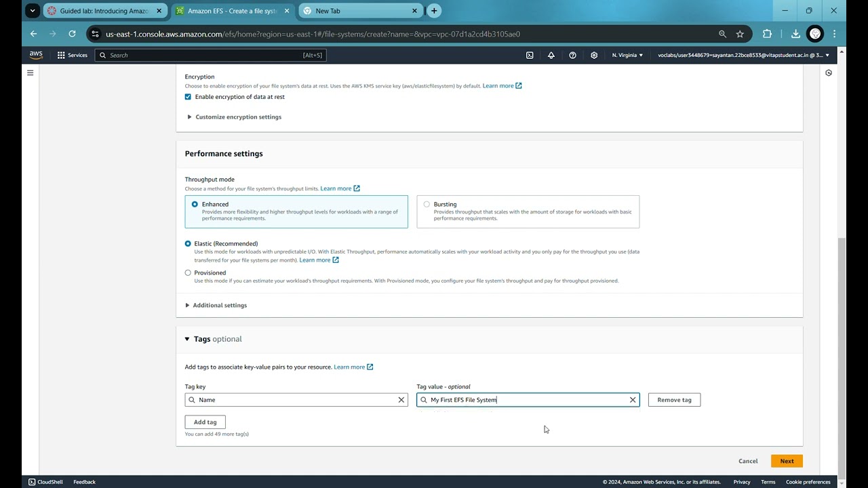Screen dimensions: 868x488
Task: Select the Bursting throughput mode
Action: [427, 204]
